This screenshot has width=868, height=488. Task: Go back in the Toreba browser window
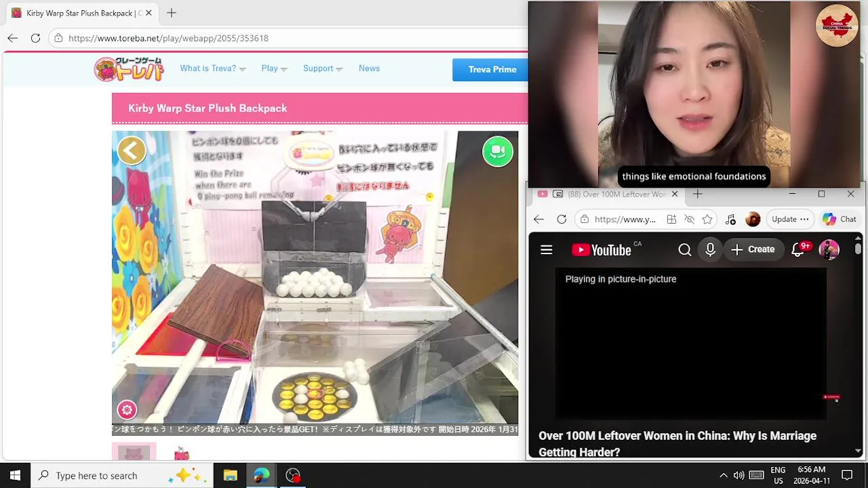tap(12, 38)
